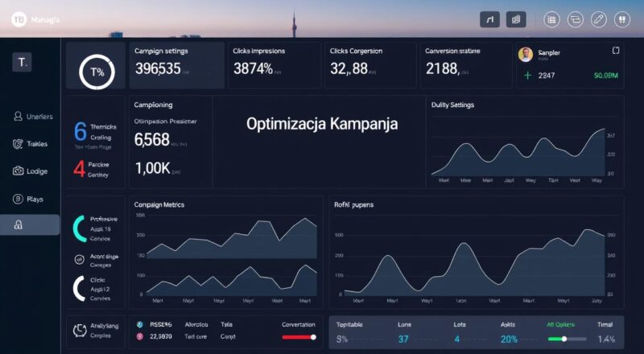Viewport: 644px width, 354px height.
Task: Open the Rlays sidebar item
Action: [x=28, y=200]
